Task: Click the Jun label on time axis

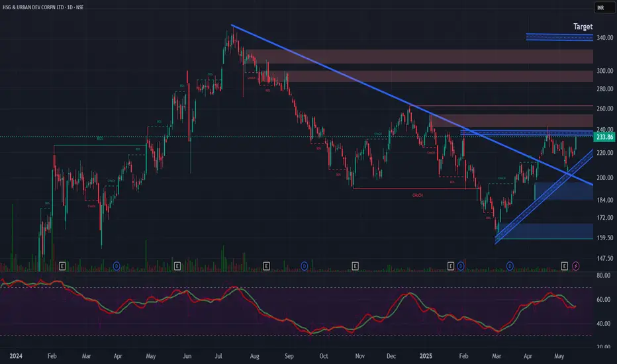Action: pos(187,356)
